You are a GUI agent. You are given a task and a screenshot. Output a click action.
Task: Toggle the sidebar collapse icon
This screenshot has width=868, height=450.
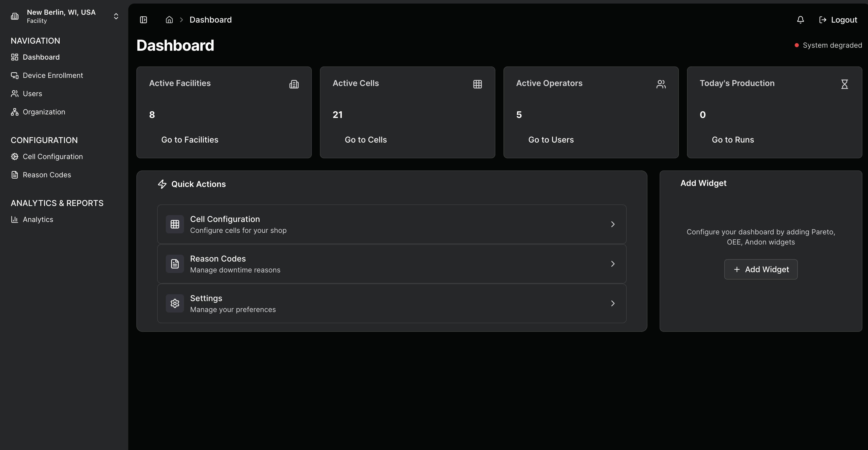pos(143,20)
